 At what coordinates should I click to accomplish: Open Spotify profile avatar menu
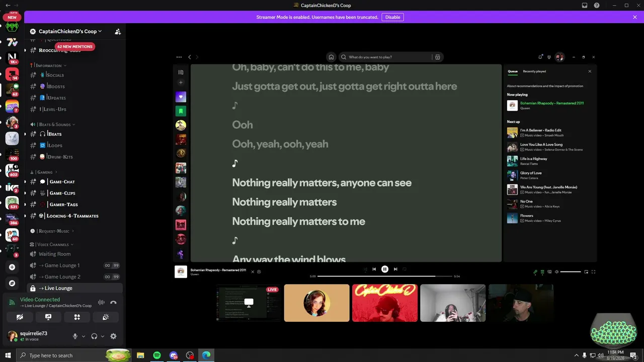(x=559, y=57)
